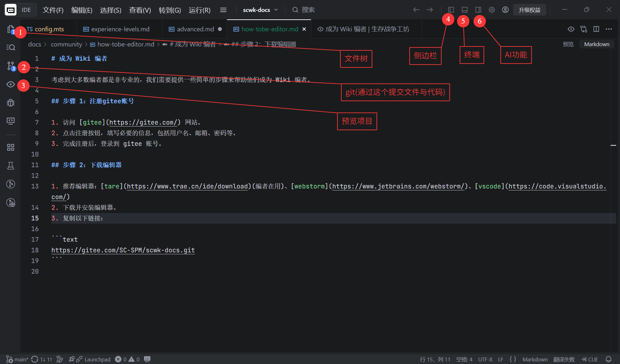The image size is (620, 364).
Task: Open the search panel in activity bar
Action: click(x=11, y=47)
